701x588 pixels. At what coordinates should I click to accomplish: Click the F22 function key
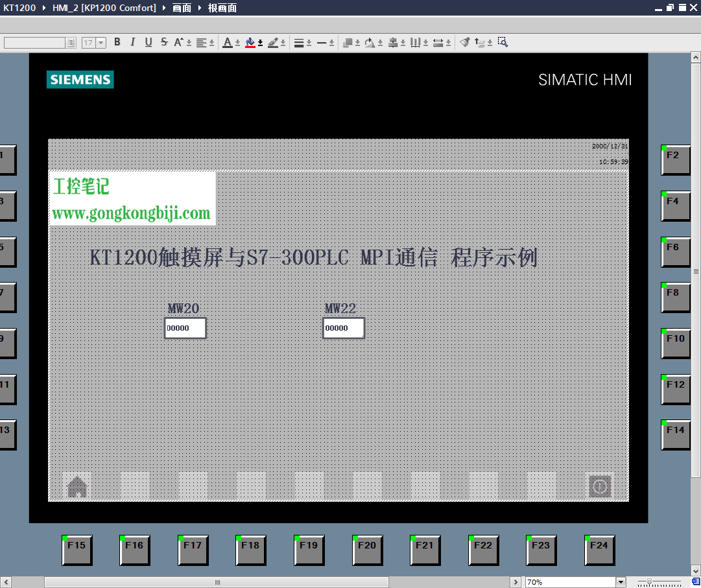click(x=483, y=550)
